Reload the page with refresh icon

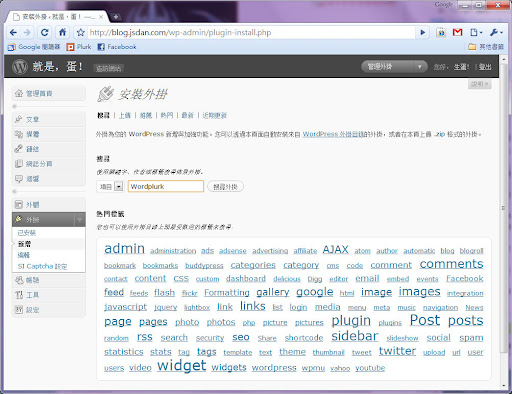44,33
